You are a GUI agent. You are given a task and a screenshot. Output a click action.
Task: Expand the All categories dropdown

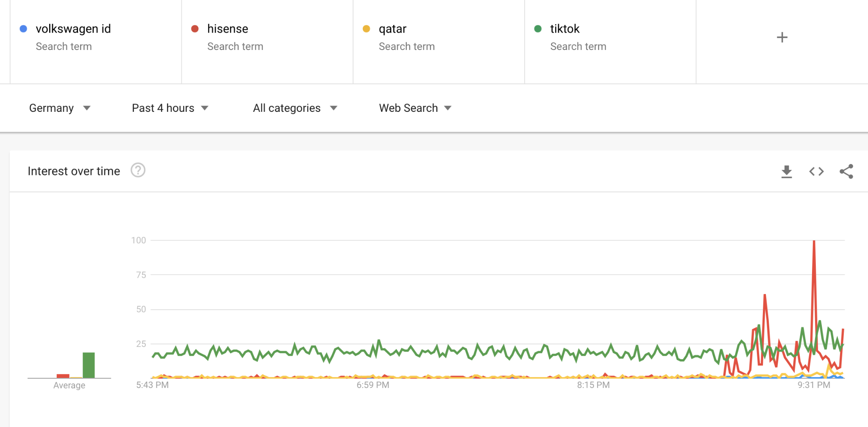(295, 108)
